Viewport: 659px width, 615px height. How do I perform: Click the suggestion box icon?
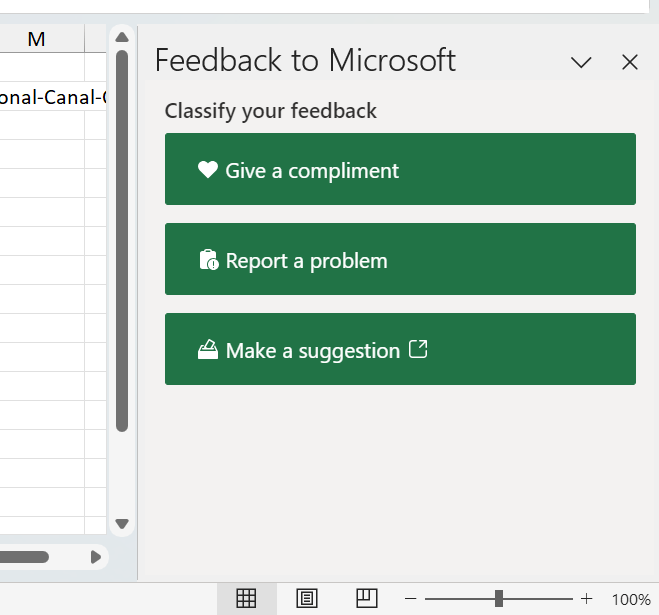(208, 350)
